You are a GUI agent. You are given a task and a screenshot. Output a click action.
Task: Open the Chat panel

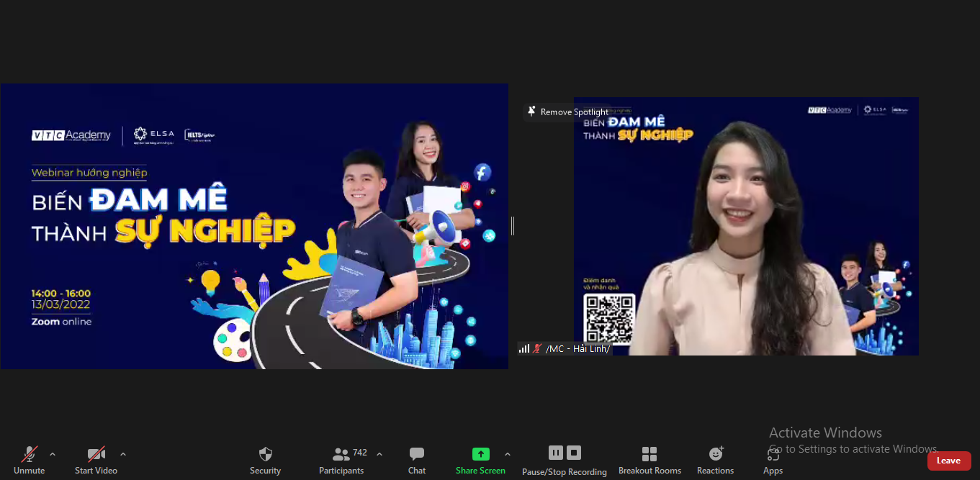(416, 459)
